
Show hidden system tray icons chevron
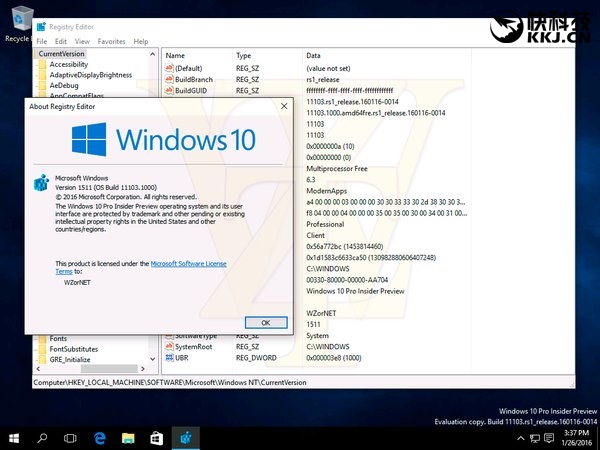coord(520,438)
